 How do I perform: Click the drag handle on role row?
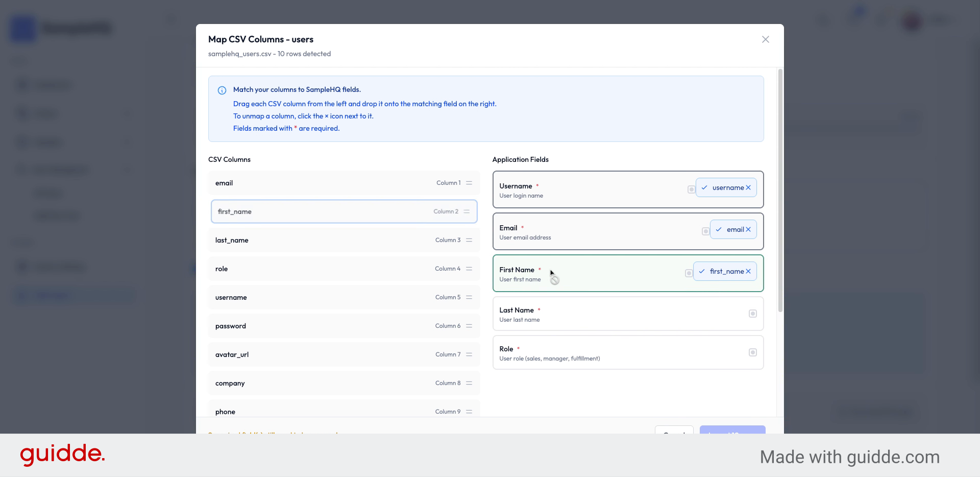[x=469, y=269]
